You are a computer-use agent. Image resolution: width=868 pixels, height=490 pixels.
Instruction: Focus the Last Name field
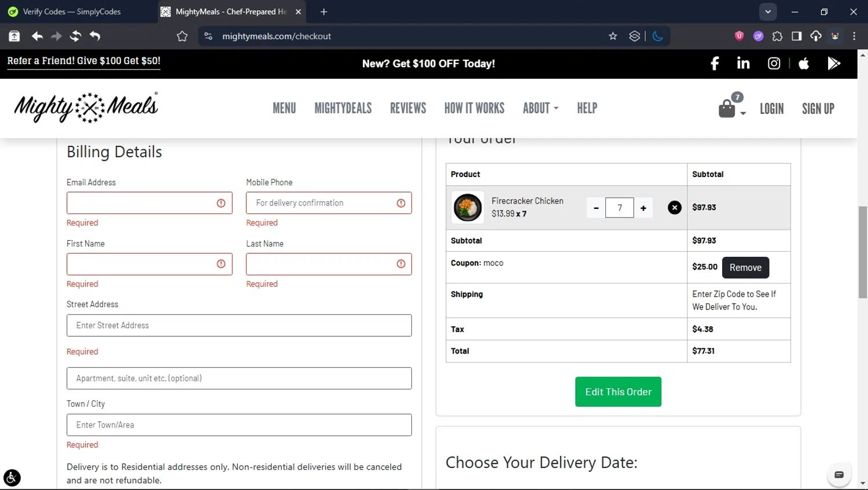[329, 264]
